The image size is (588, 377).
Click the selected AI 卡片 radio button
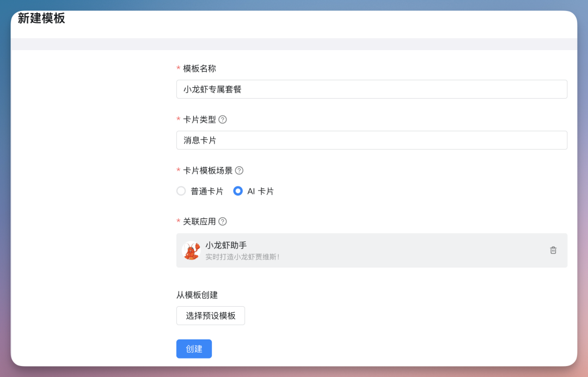pyautogui.click(x=238, y=191)
